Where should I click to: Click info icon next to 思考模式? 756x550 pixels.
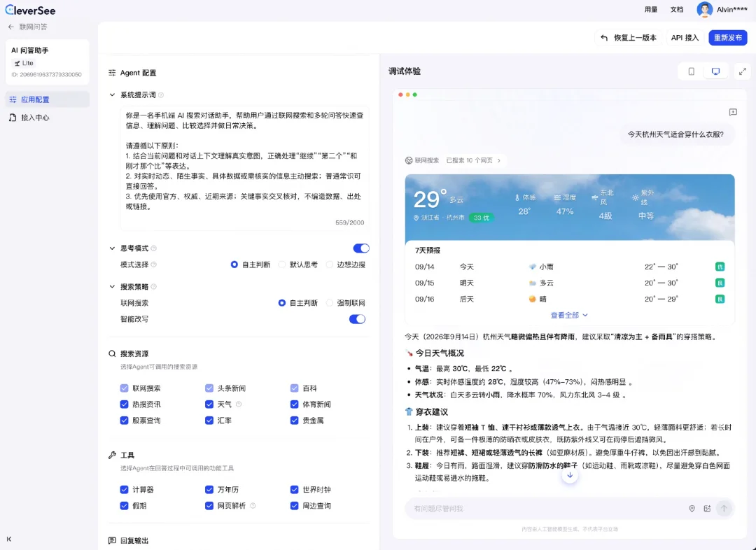[154, 248]
